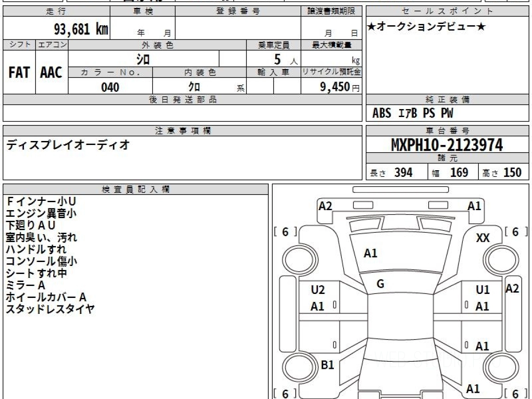This screenshot has height=399, width=532.
Task: Click the U2 mark on the diagram
Action: pyautogui.click(x=318, y=290)
